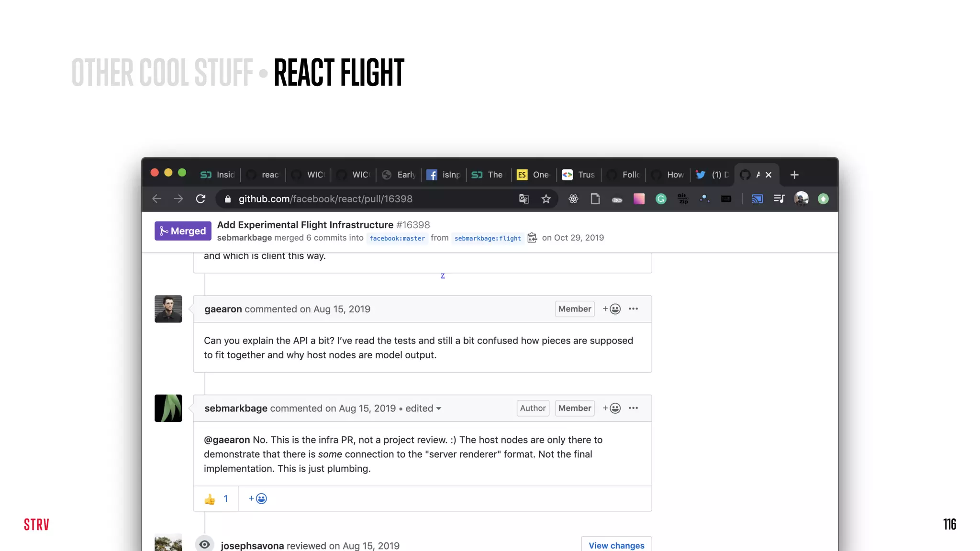Open the sebmarkbage:flight branch link
Screen dimensions: 980x551
[488, 238]
